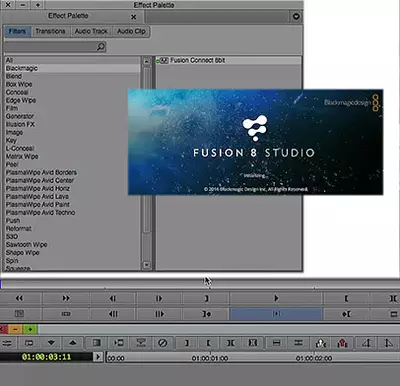
Task: Click the Rewind double-arrow transport button
Action: click(x=20, y=298)
